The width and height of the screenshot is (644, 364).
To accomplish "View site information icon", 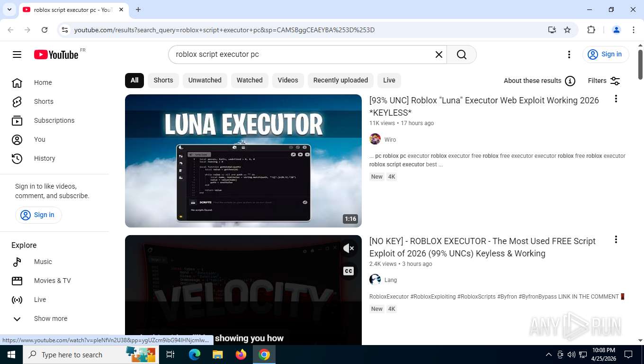I will (x=65, y=30).
